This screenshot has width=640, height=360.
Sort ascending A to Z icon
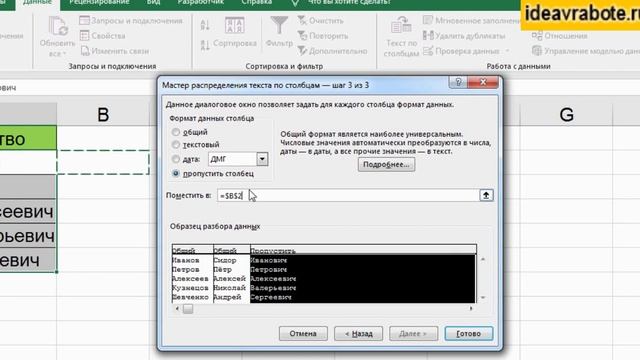(205, 25)
